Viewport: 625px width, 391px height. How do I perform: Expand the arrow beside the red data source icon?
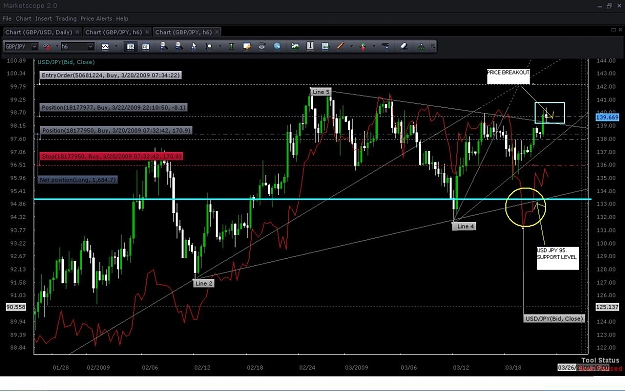coord(57,47)
